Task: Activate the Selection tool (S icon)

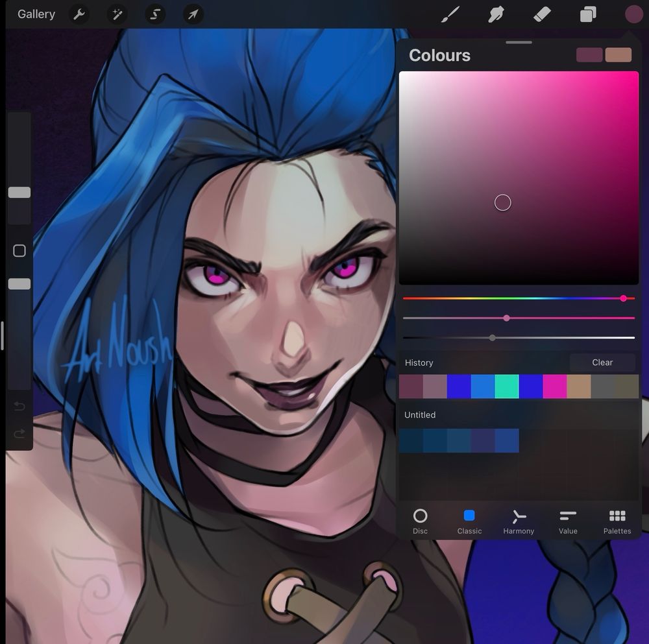Action: pos(155,14)
